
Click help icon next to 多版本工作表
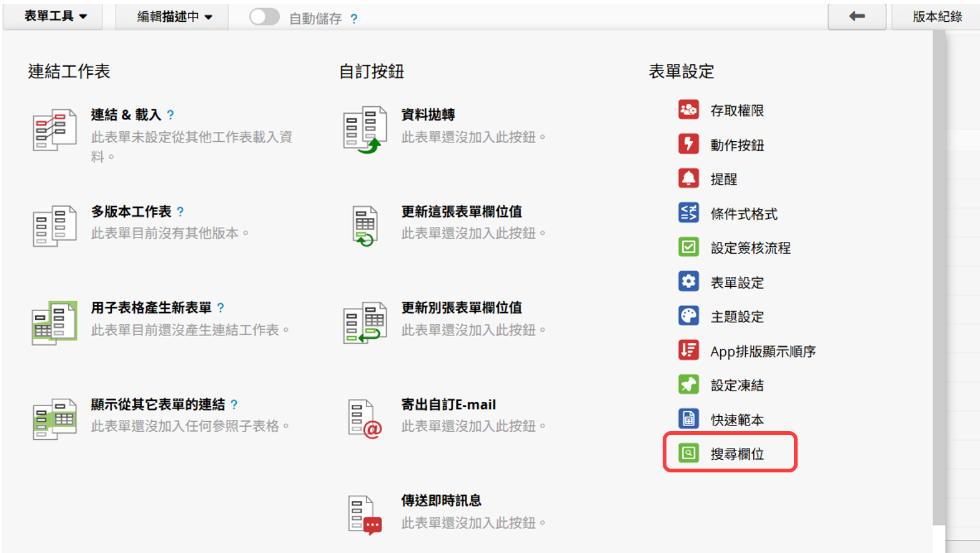[181, 212]
